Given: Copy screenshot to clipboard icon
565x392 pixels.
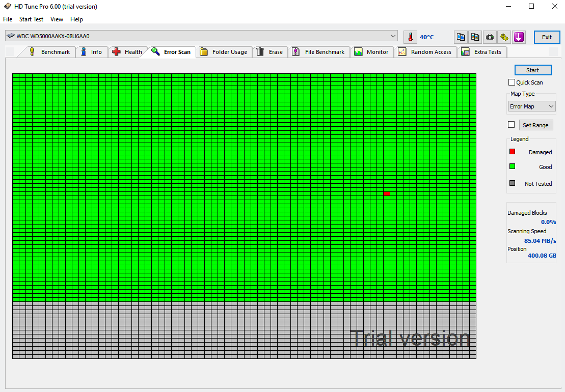Looking at the screenshot, I should coord(475,37).
